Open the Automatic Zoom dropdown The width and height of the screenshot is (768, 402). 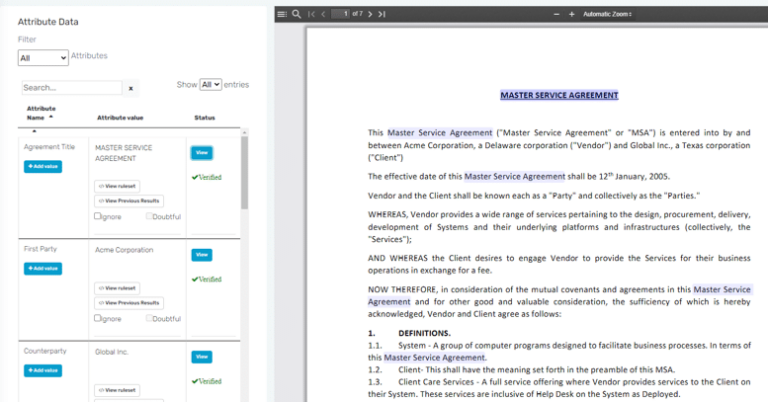click(607, 14)
